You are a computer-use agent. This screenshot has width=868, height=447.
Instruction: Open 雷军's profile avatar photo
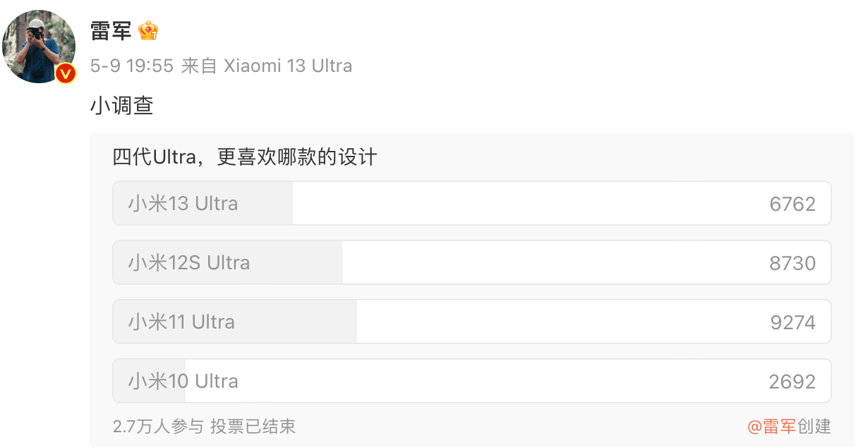[39, 47]
